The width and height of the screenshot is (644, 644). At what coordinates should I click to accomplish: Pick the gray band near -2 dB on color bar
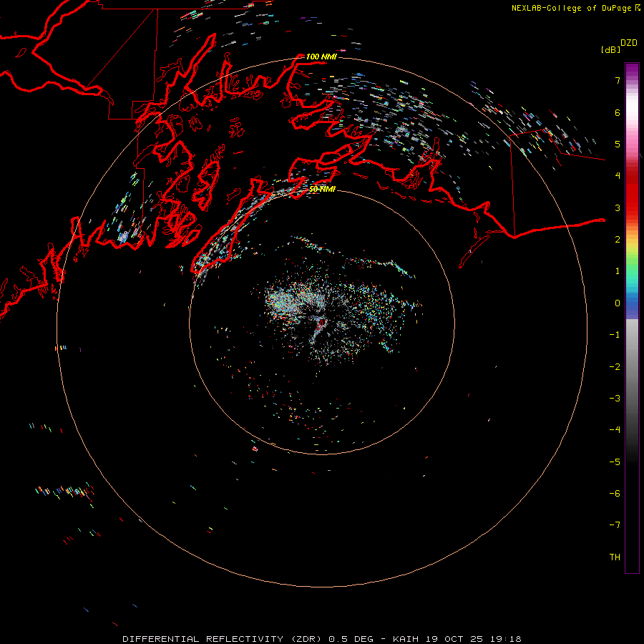(x=632, y=367)
